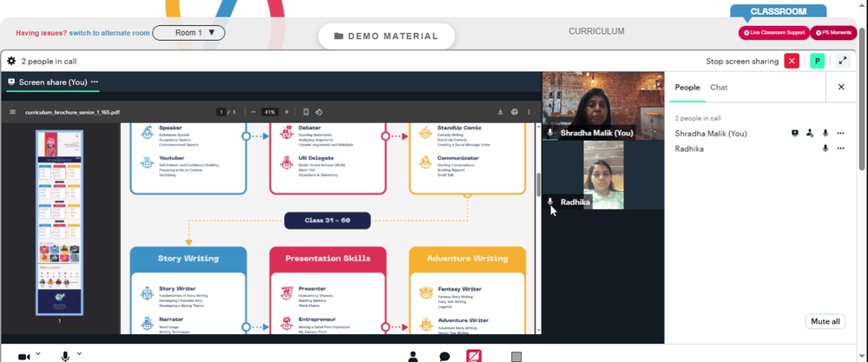Viewport: 868px width, 362px height.
Task: Toggle camera in bottom call bar
Action: [x=23, y=357]
